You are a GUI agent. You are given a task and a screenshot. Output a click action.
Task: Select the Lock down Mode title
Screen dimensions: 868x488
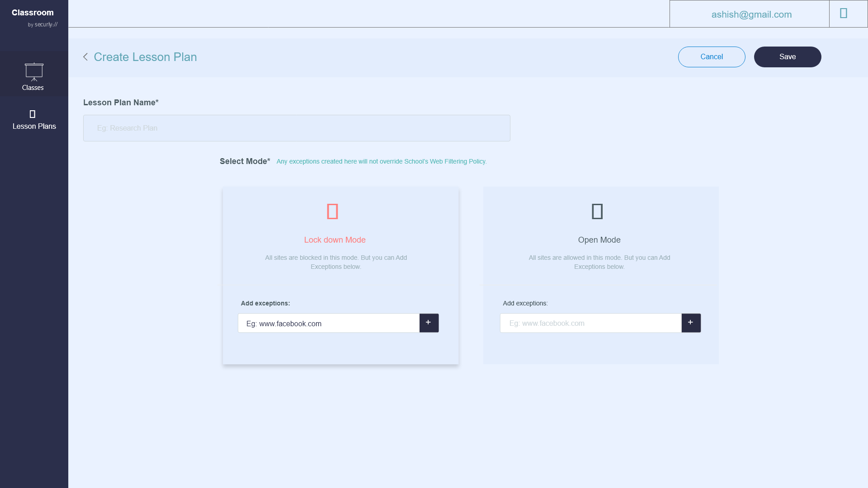(x=335, y=240)
